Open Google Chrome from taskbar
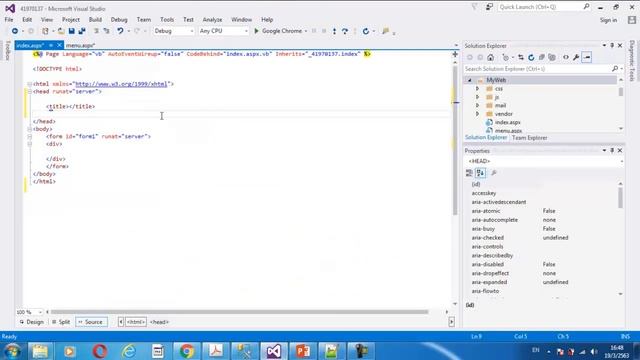This screenshot has width=640, height=360. pos(187,351)
